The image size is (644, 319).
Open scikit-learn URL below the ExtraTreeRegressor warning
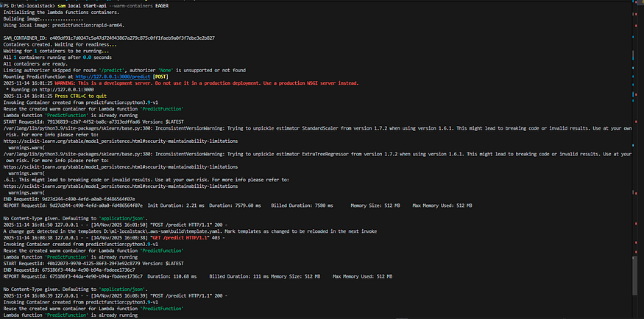[x=121, y=167]
